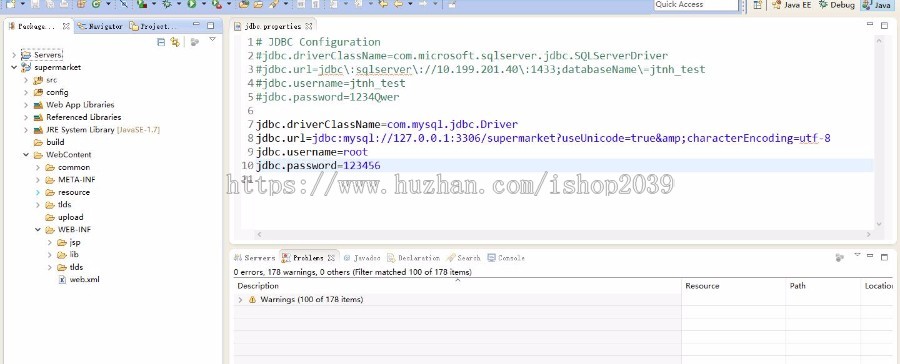Open the Problems View Menu triangle
This screenshot has height=364, width=900.
tap(857, 255)
